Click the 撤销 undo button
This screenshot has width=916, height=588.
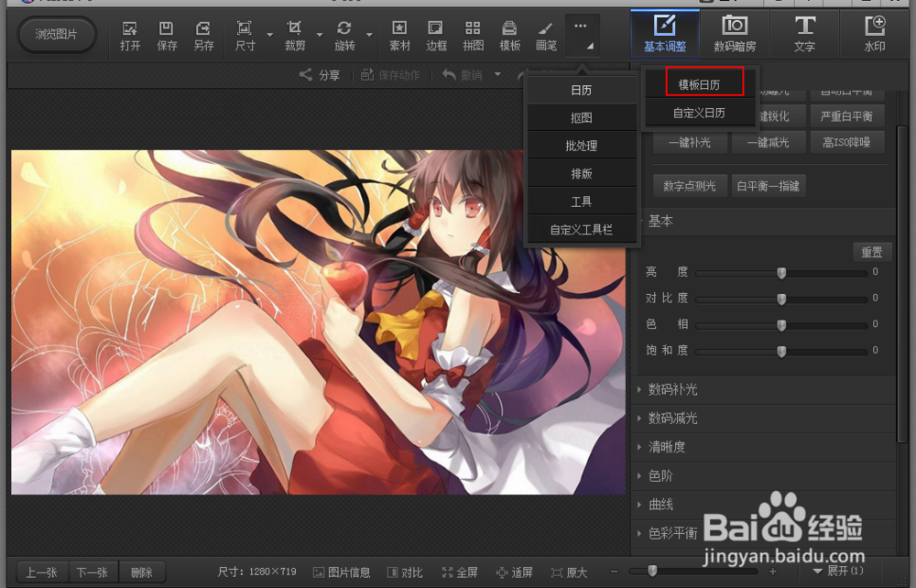click(463, 75)
